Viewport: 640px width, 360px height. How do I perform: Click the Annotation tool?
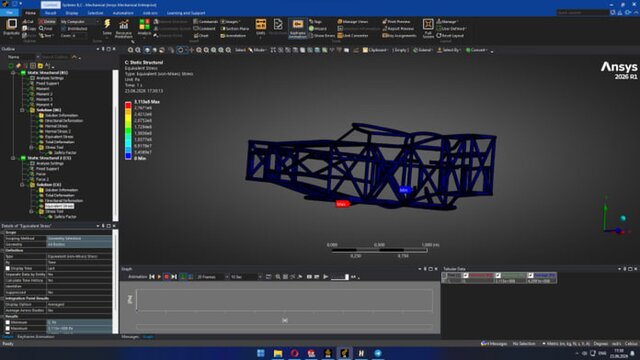click(233, 36)
